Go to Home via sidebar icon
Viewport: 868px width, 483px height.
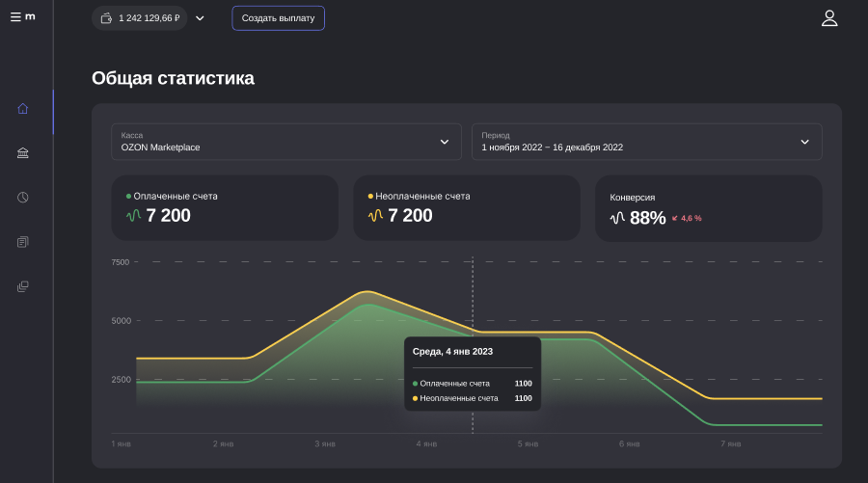pos(23,108)
